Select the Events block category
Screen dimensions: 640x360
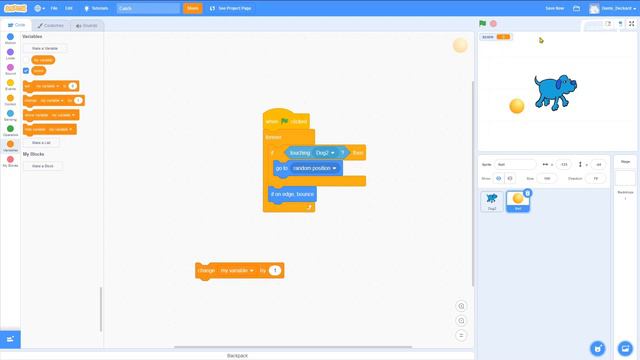click(10, 85)
